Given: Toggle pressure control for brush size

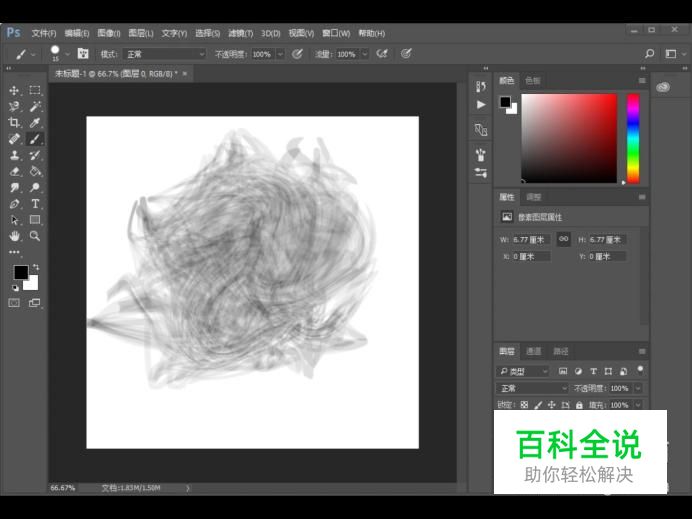Looking at the screenshot, I should [406, 54].
